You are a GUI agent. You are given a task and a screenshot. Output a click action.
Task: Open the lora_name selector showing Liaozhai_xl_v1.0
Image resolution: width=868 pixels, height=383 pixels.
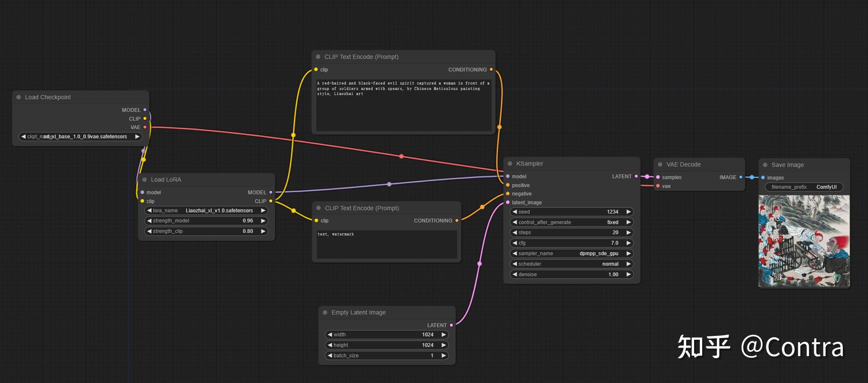coord(205,210)
